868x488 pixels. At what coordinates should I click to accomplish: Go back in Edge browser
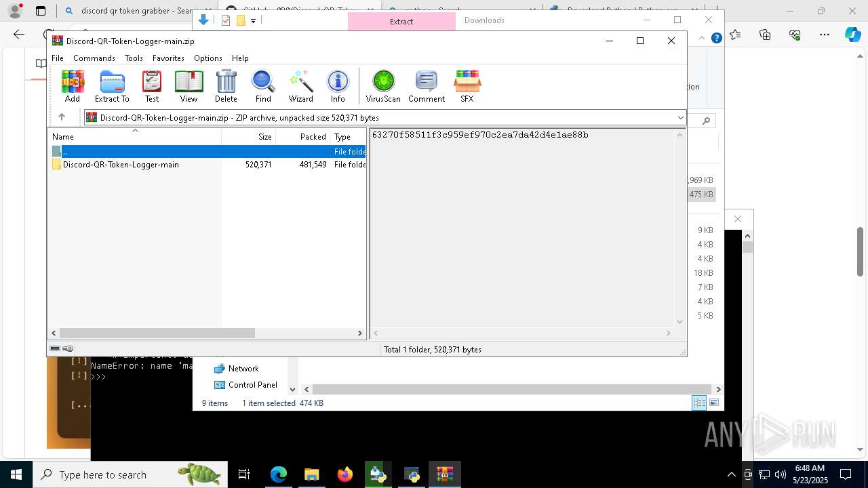(x=19, y=35)
